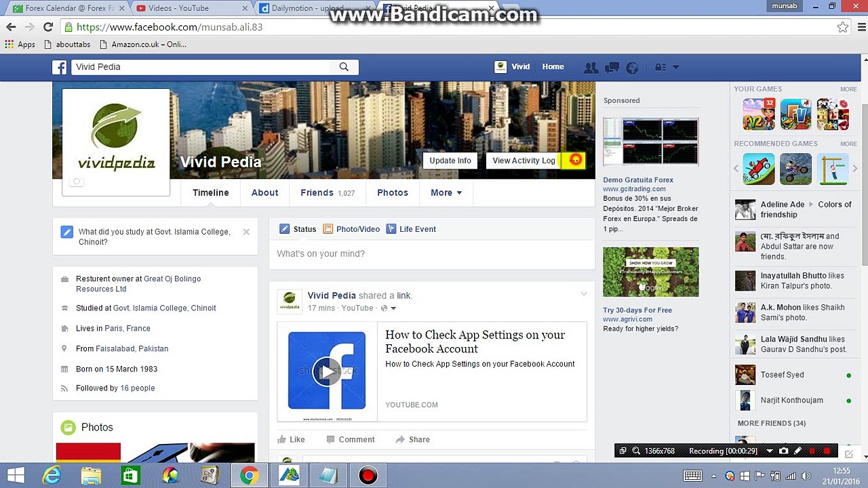Open the How to Check App Settings title link

coord(475,342)
